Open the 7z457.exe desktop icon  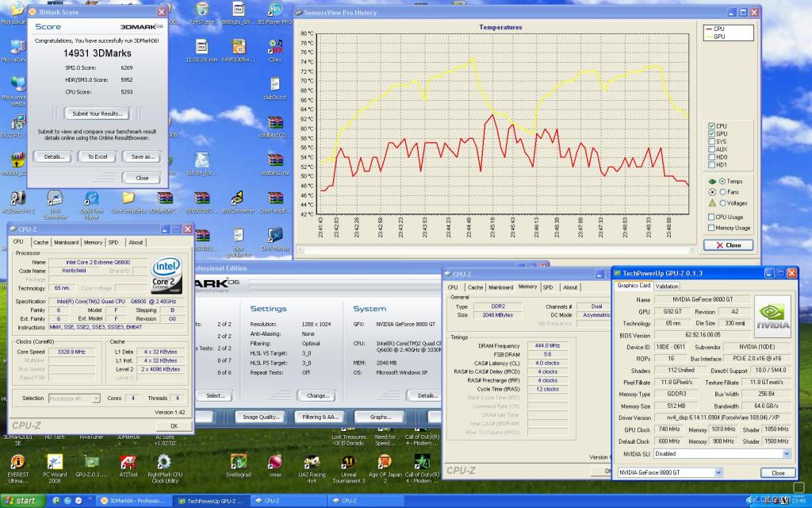pyautogui.click(x=202, y=13)
